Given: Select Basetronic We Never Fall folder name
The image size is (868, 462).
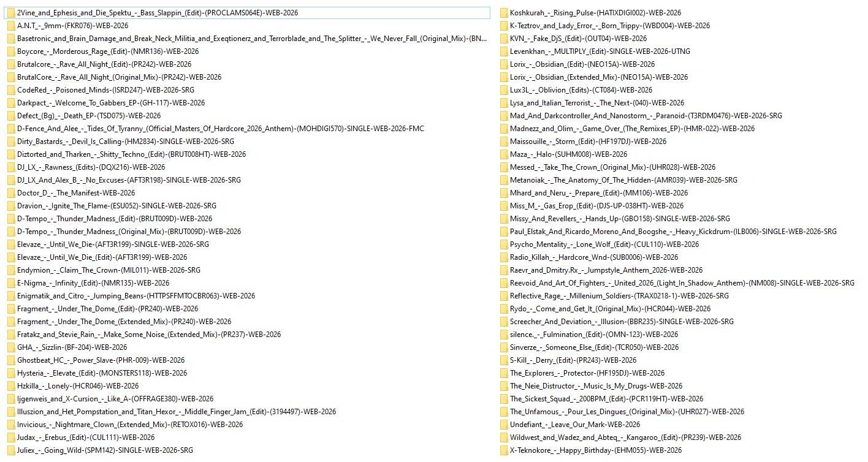Looking at the screenshot, I should click(252, 39).
